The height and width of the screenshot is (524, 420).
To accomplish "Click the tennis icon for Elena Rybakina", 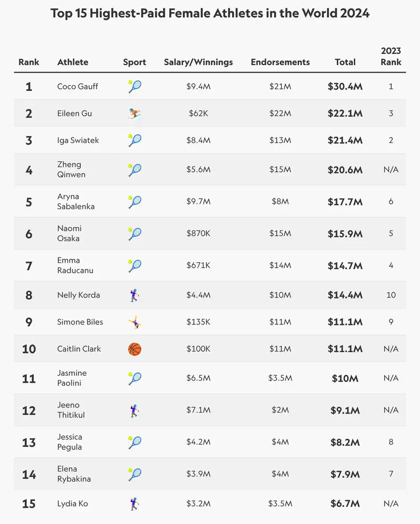I will (x=135, y=475).
